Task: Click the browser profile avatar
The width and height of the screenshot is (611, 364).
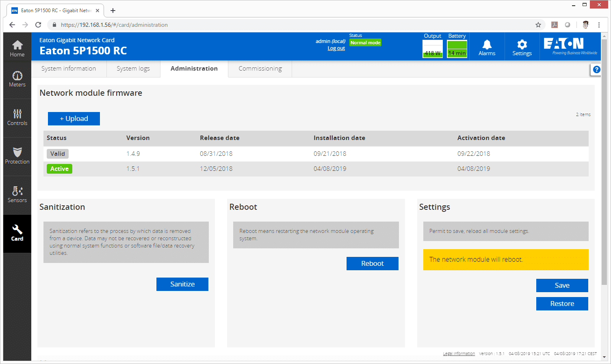Action: pyautogui.click(x=585, y=25)
